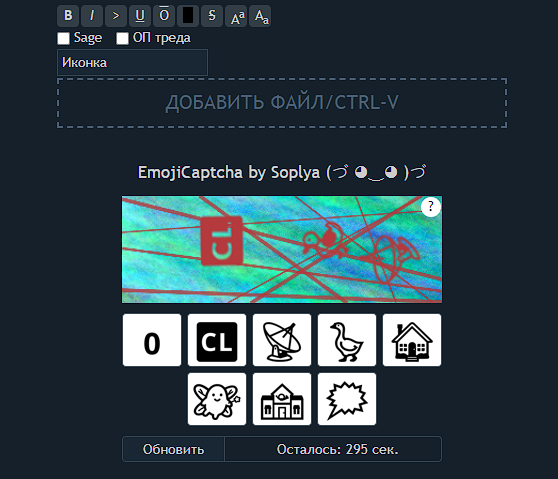The height and width of the screenshot is (479, 558).
Task: Select the speech burst bubble emoji
Action: (347, 399)
